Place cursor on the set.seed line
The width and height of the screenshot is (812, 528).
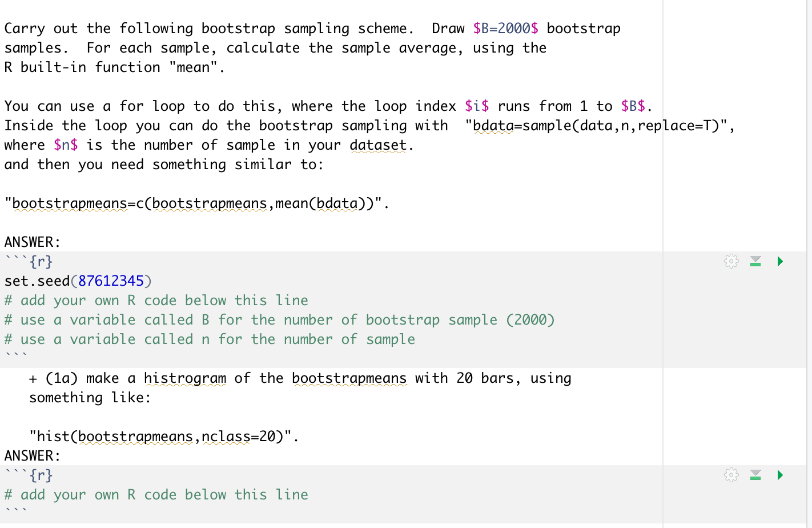point(74,281)
